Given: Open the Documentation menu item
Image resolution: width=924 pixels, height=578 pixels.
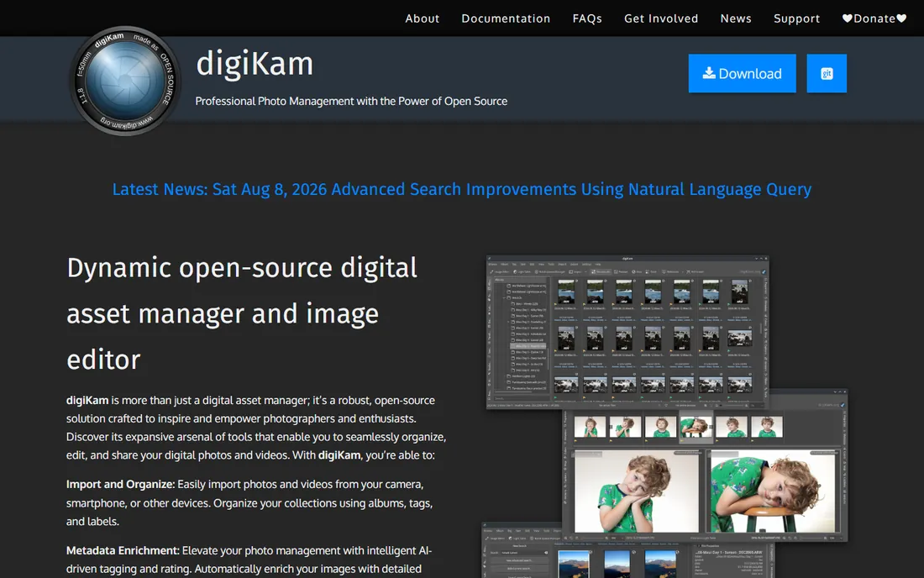Looking at the screenshot, I should [x=506, y=18].
